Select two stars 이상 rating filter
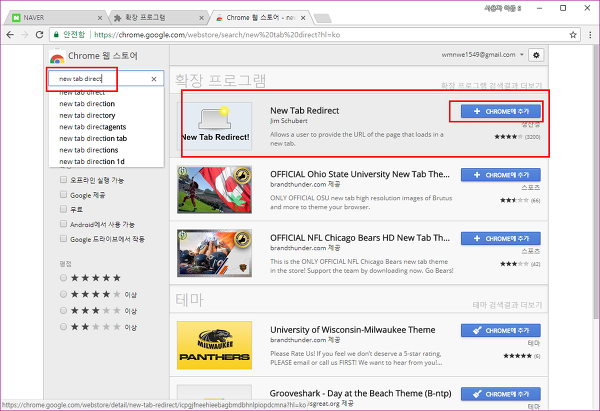Viewport: 600px width, 411px height. (x=64, y=327)
